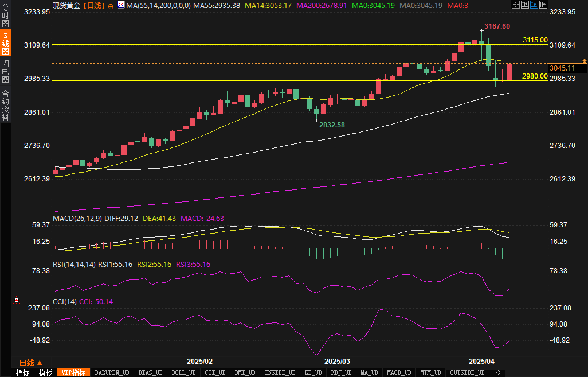Click the crosshair cursor icon at top right
588x377 pixels.
[516, 5]
